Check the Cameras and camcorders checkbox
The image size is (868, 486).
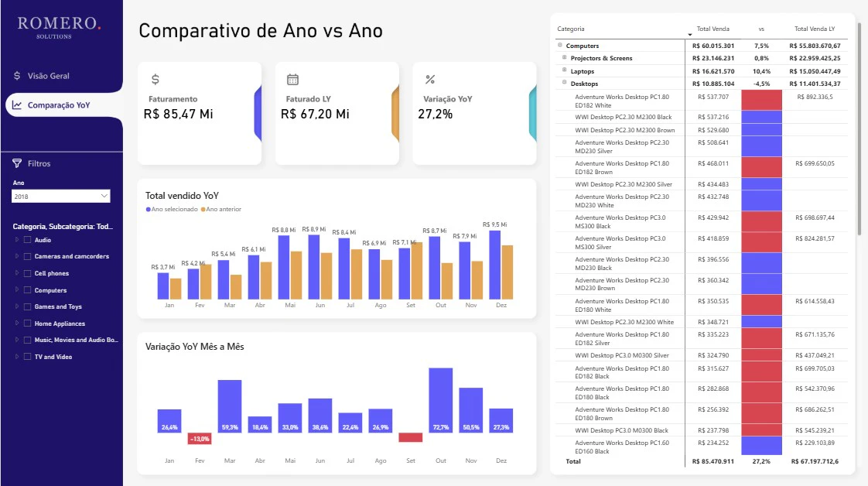point(27,256)
